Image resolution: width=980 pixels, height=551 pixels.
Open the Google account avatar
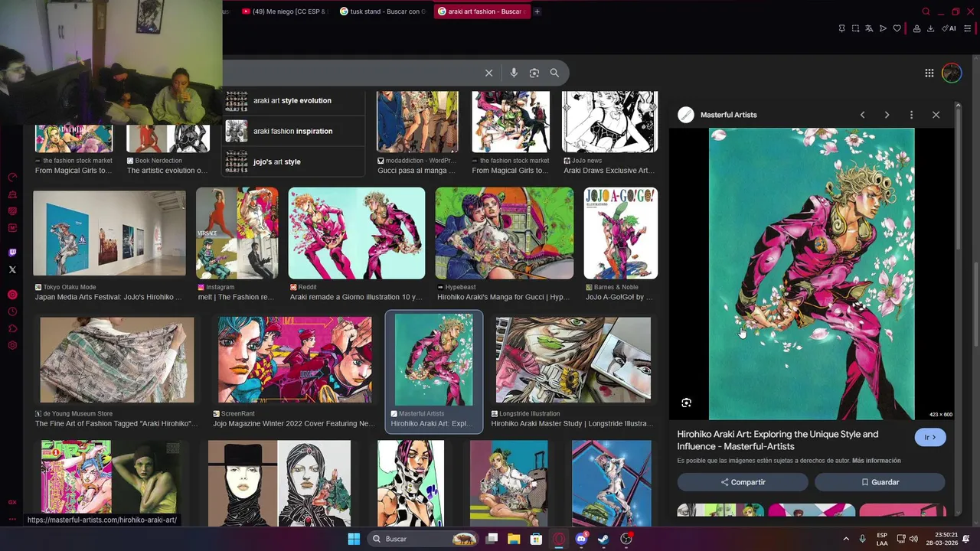coord(952,73)
